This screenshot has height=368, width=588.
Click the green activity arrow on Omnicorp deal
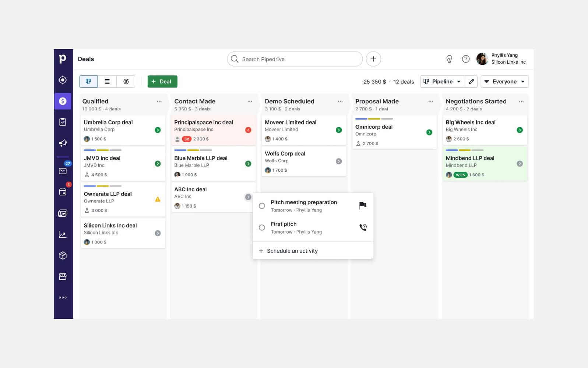coord(429,132)
